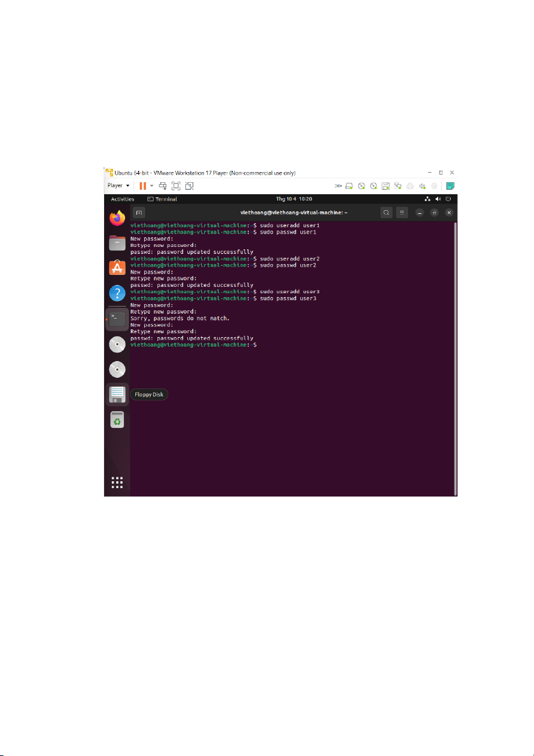The height and width of the screenshot is (756, 534).
Task: Expand the power options arrow beside Pause
Action: click(152, 185)
